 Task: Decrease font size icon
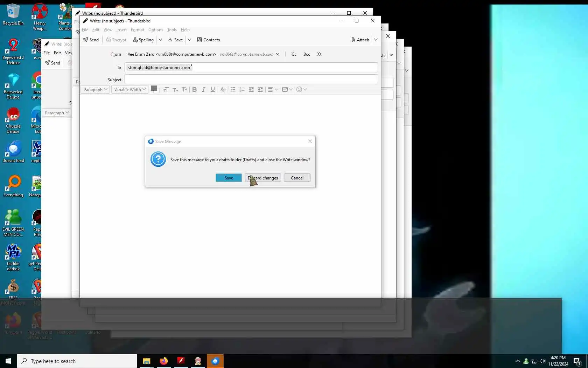tap(175, 89)
